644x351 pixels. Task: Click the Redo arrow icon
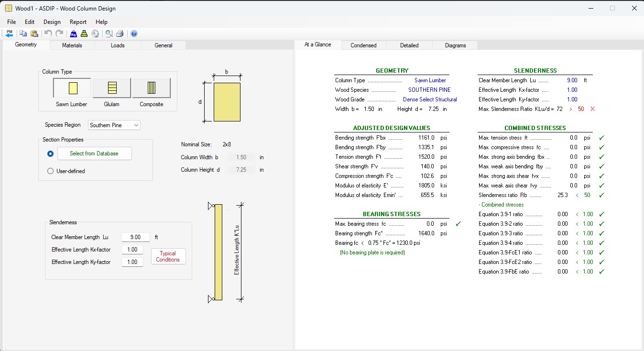[x=59, y=33]
